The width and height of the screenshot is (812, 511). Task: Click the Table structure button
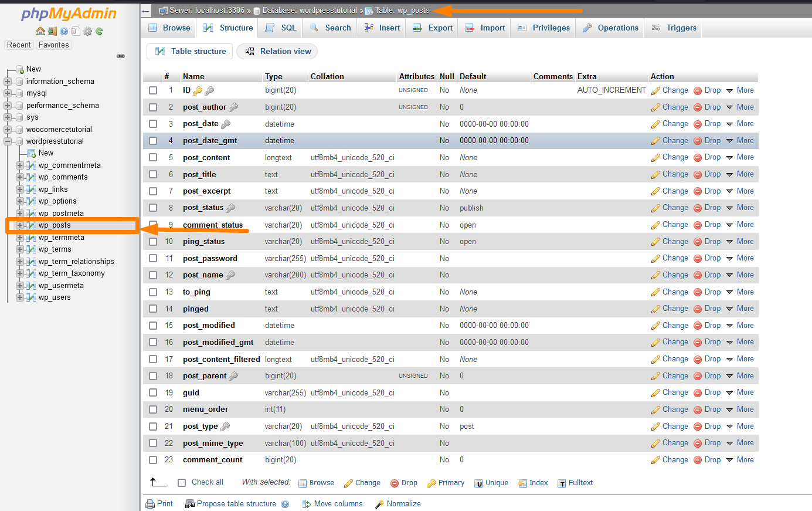pos(190,52)
